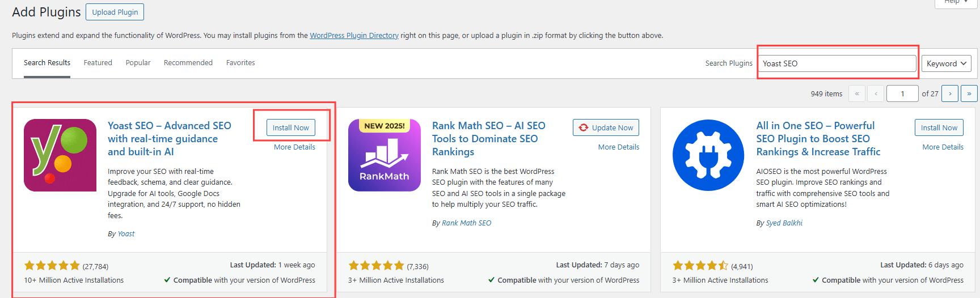Click the Rank Math star rating

click(x=376, y=266)
